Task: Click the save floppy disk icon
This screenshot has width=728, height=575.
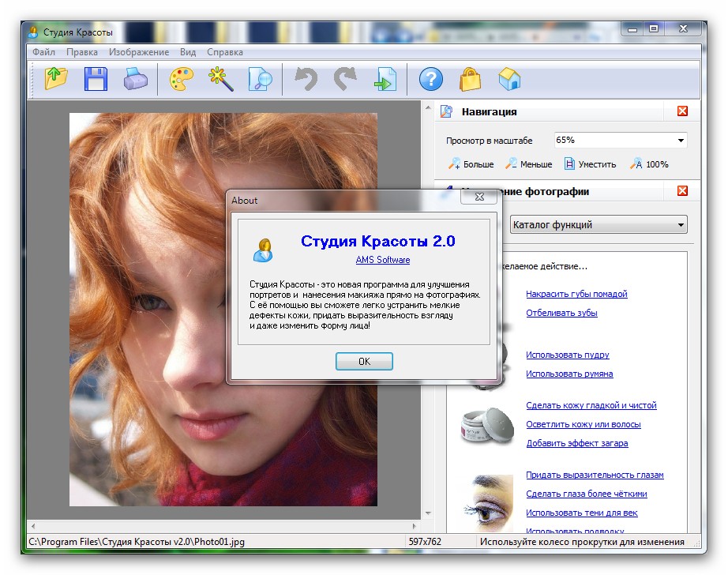Action: coord(96,79)
